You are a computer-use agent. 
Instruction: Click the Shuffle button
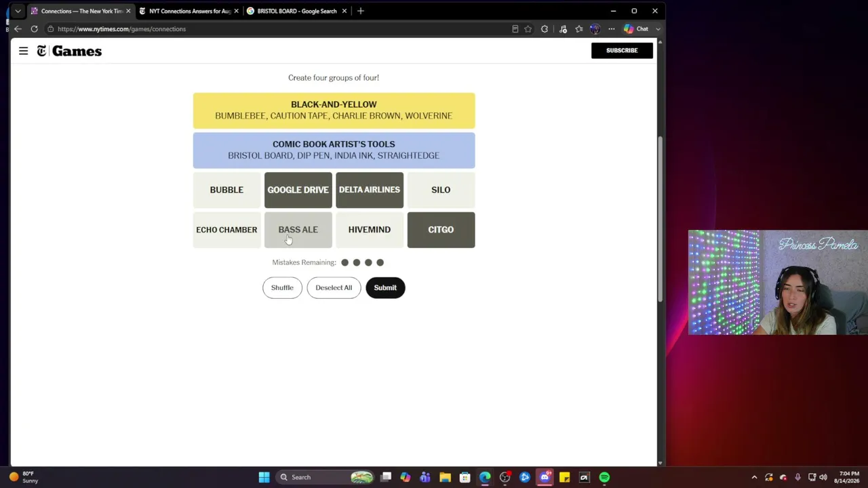(282, 287)
